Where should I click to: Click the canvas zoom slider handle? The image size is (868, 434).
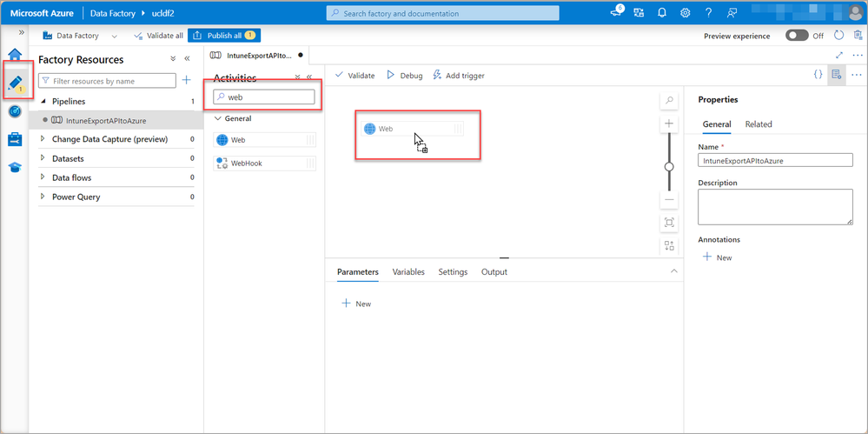point(669,167)
